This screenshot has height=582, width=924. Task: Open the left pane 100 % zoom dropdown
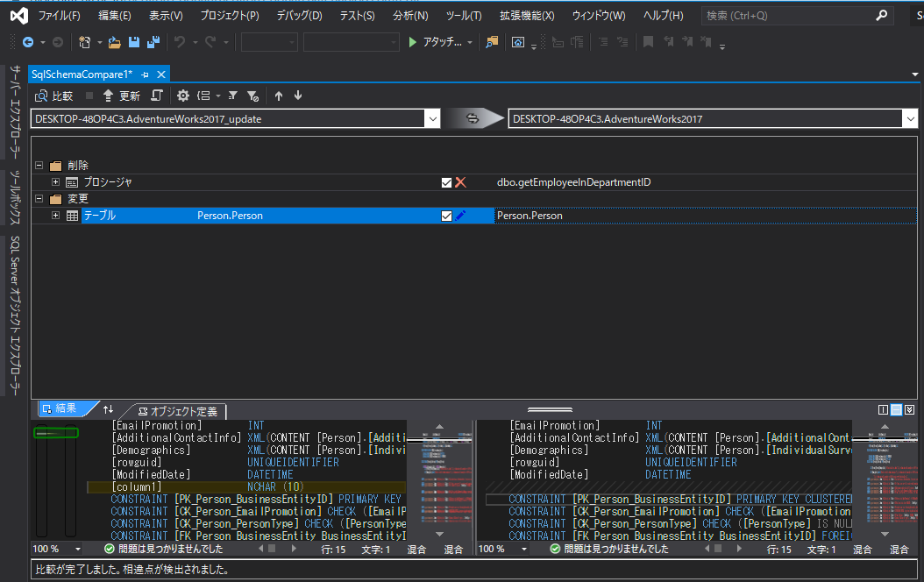78,549
